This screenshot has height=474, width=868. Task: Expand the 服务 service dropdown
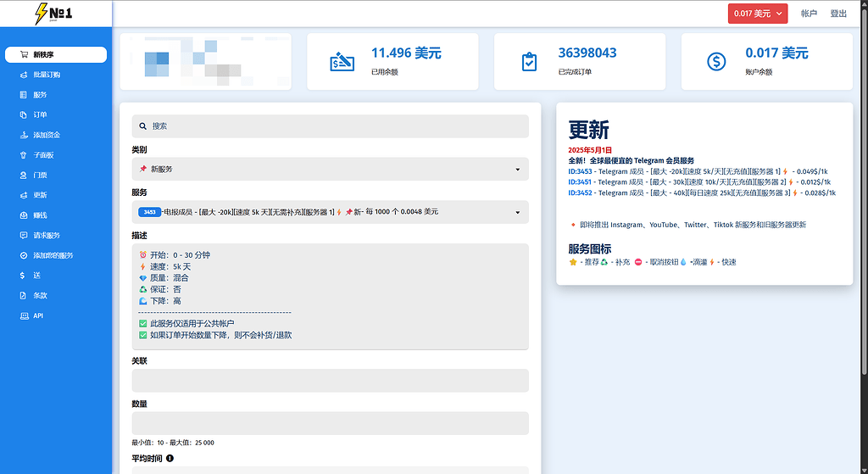coord(330,212)
